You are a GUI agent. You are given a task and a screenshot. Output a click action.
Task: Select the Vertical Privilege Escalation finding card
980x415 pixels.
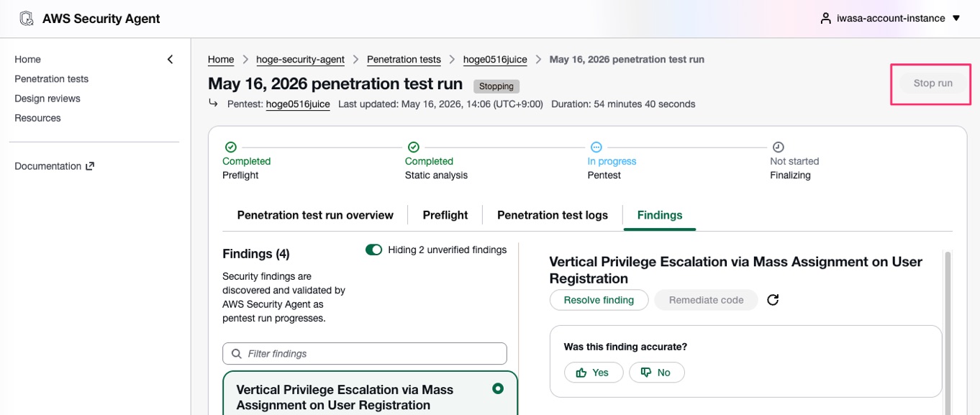coord(370,393)
